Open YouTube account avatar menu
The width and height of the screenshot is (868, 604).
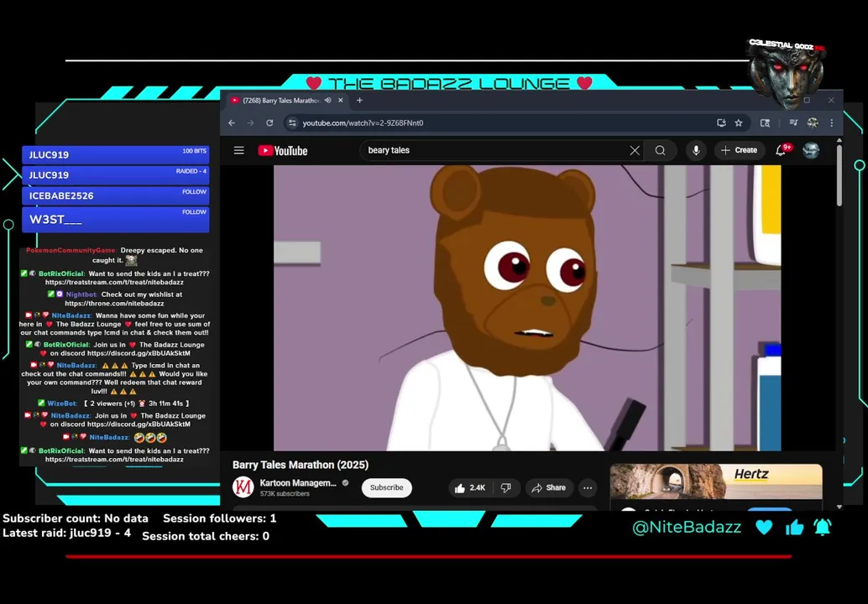click(811, 150)
